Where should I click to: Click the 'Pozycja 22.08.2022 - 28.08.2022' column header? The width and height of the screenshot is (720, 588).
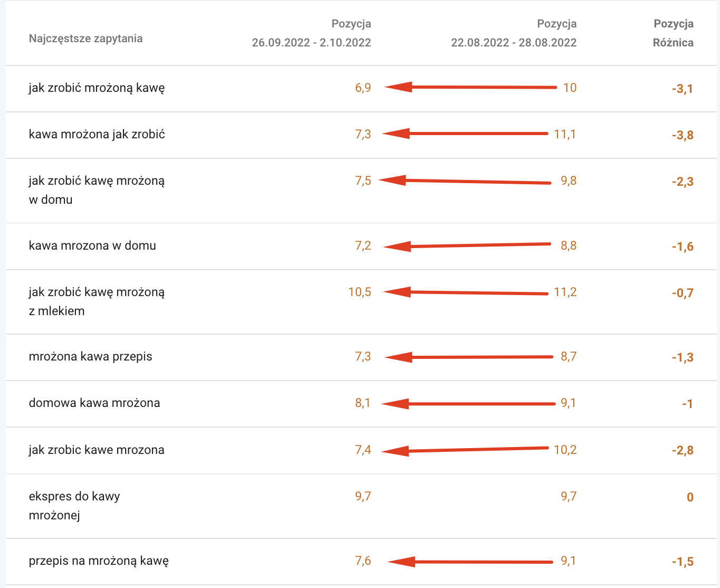[514, 33]
